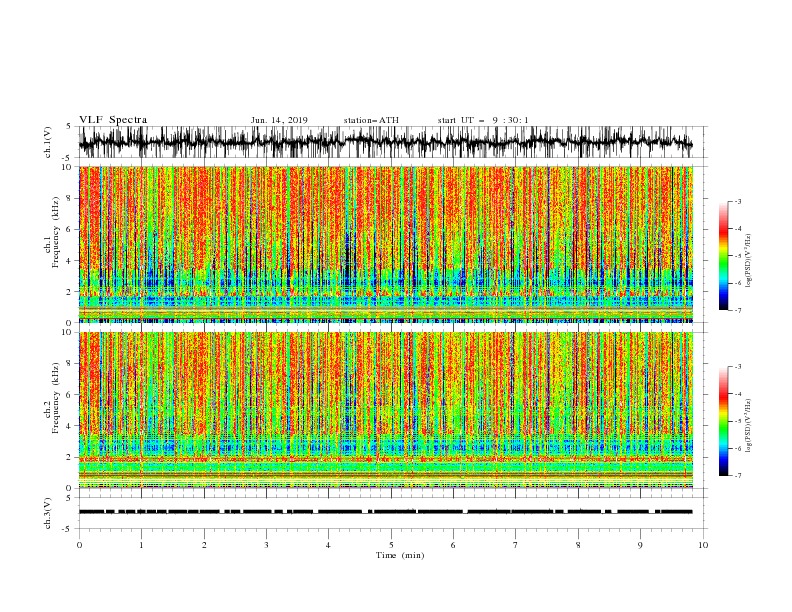792x612 pixels.
Task: Select the "Time (min)" axis label
Action: [400, 555]
